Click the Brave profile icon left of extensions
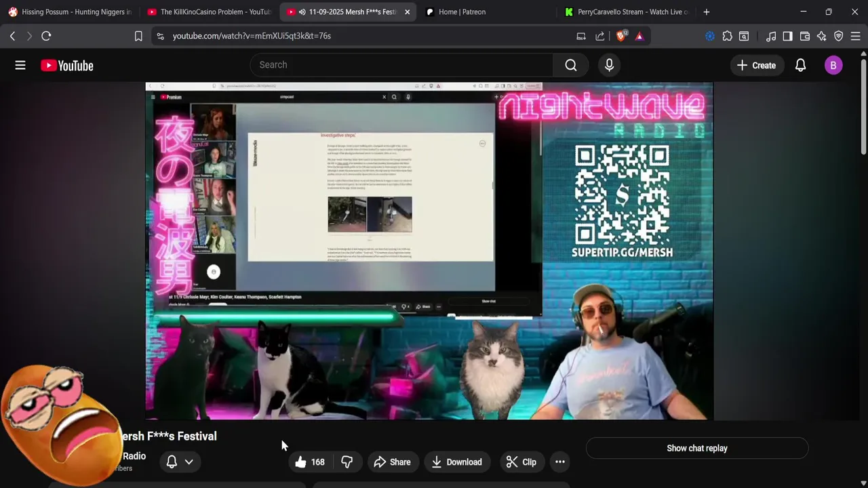Image resolution: width=868 pixels, height=488 pixels. (710, 36)
